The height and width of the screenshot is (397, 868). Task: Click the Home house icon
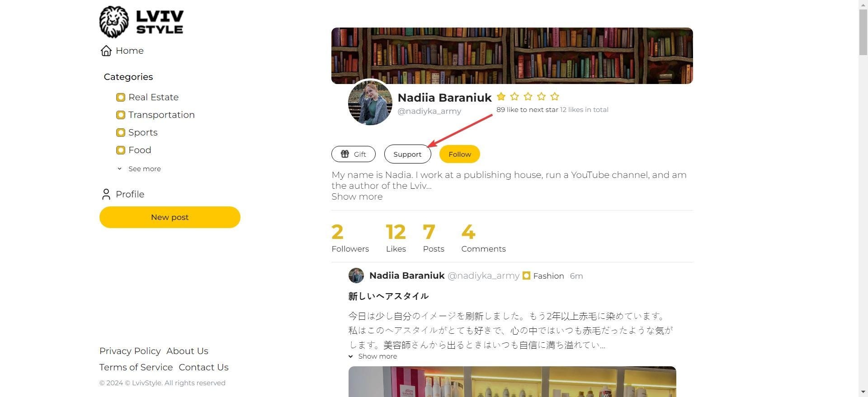coord(106,51)
